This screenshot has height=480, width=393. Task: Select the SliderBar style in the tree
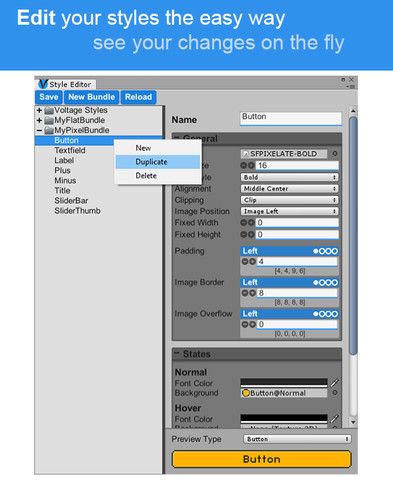[x=71, y=201]
